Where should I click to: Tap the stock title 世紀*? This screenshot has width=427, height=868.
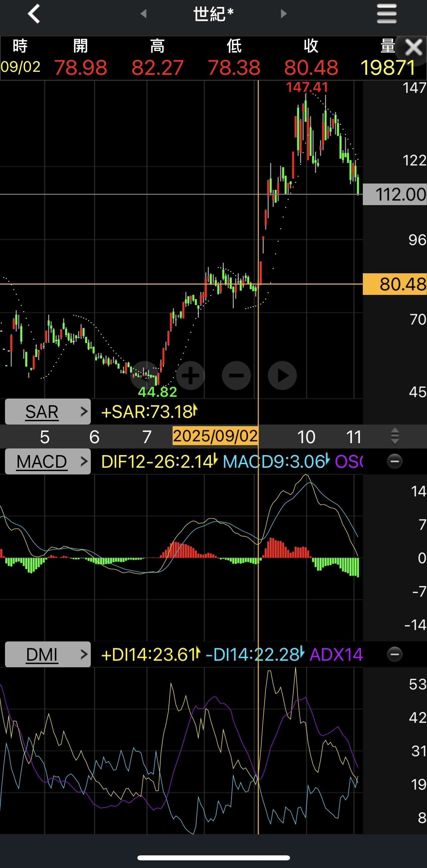[213, 14]
